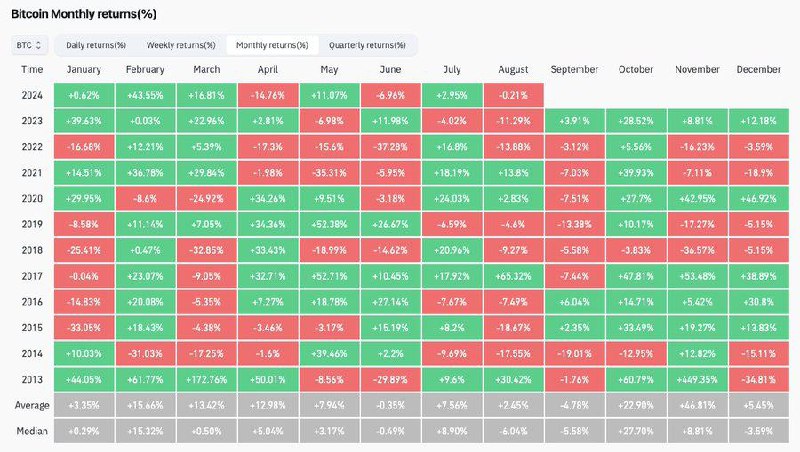Click the February 2024 +43.55% cell
This screenshot has width=800, height=452.
click(x=146, y=94)
